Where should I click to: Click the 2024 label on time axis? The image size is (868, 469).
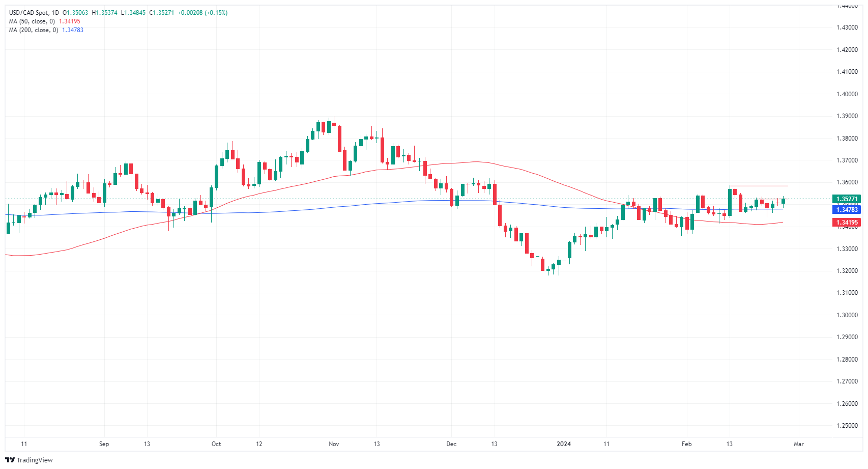point(564,444)
